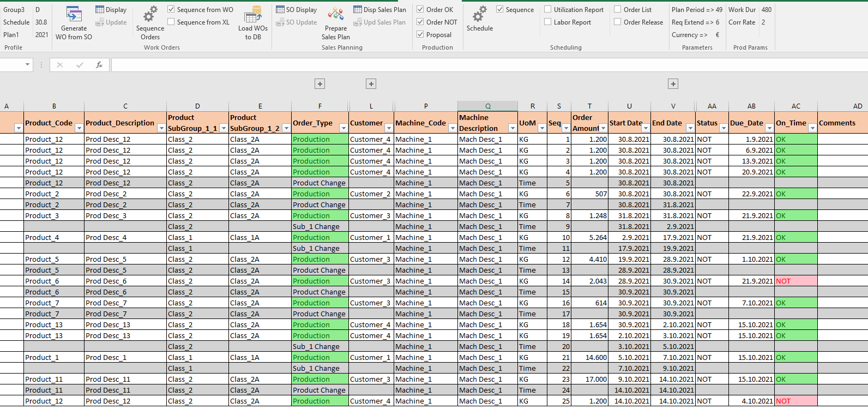Click due date 7.10.2021 cell
The height and width of the screenshot is (415, 868).
(751, 303)
